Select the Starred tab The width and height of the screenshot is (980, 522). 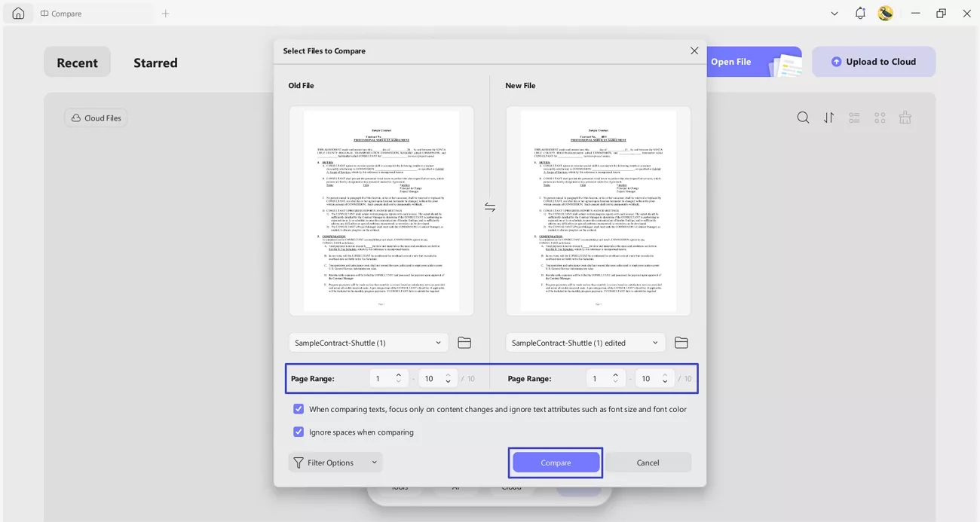point(155,62)
